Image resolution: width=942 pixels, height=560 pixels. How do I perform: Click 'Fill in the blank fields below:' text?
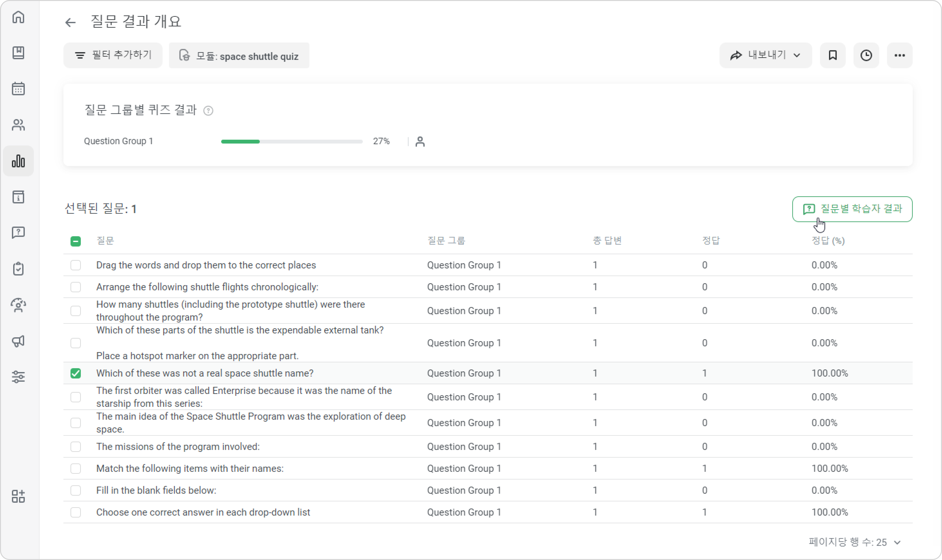[156, 491]
